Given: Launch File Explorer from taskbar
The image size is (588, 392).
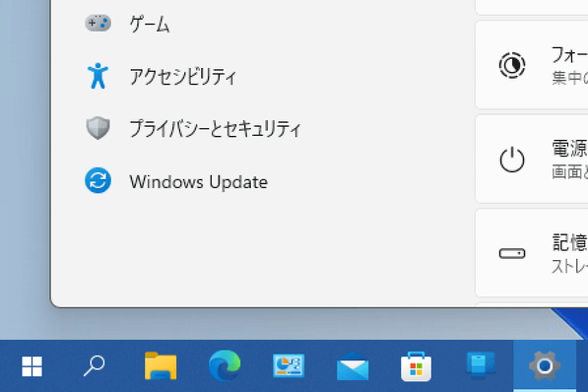Looking at the screenshot, I should (161, 366).
